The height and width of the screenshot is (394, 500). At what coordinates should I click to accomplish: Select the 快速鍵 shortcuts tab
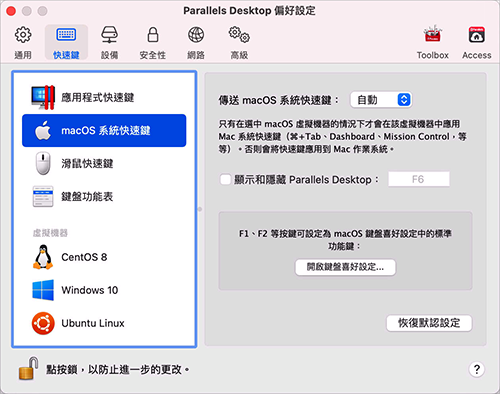point(66,43)
